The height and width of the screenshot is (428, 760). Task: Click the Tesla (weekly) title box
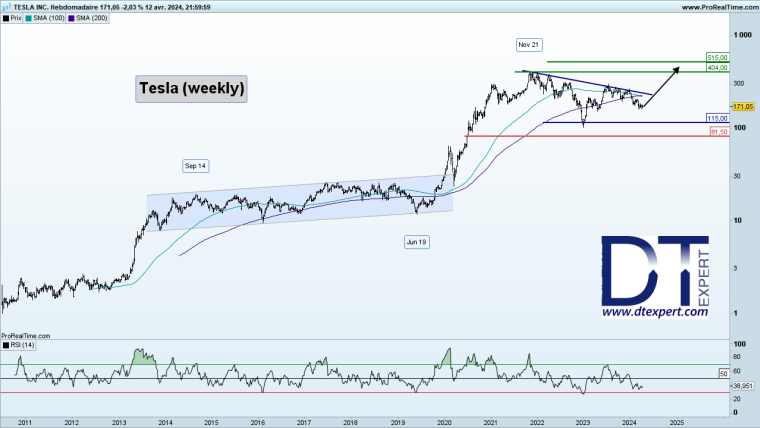pyautogui.click(x=191, y=89)
